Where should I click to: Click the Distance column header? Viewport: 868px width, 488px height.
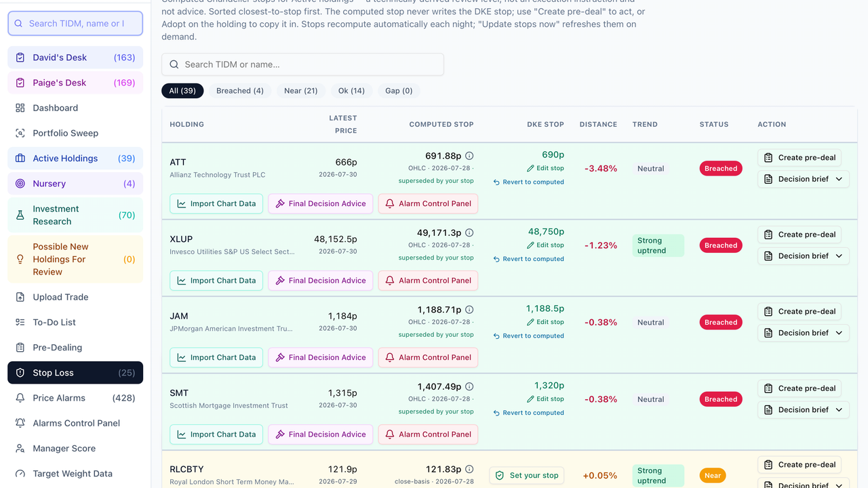tap(598, 125)
